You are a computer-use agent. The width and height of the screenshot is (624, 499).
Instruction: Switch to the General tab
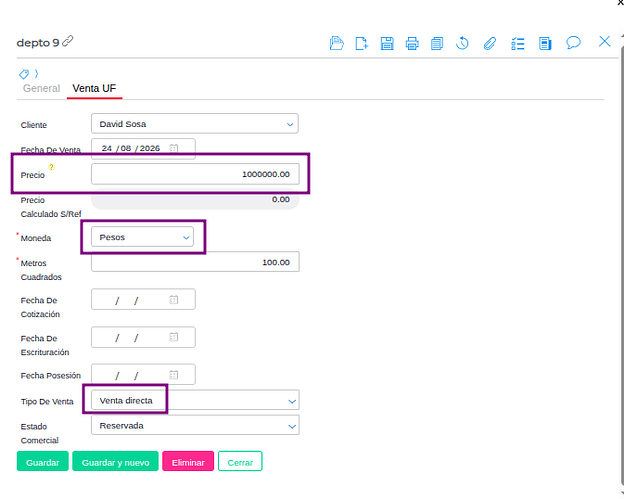click(x=41, y=88)
